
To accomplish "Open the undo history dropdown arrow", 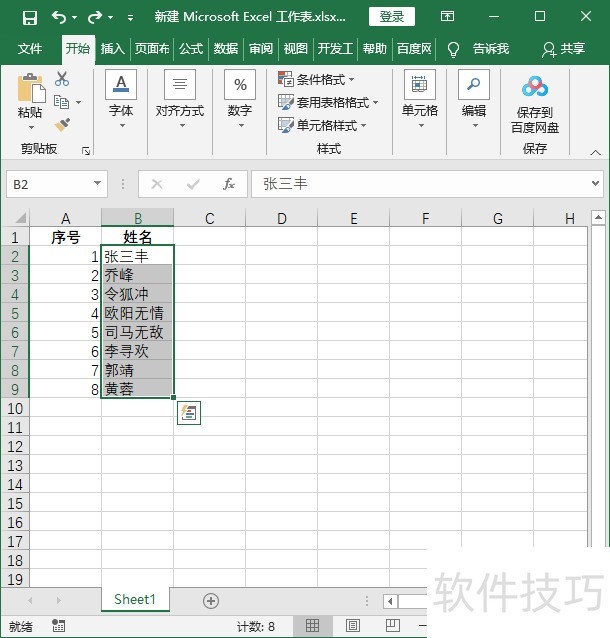I will 74,17.
